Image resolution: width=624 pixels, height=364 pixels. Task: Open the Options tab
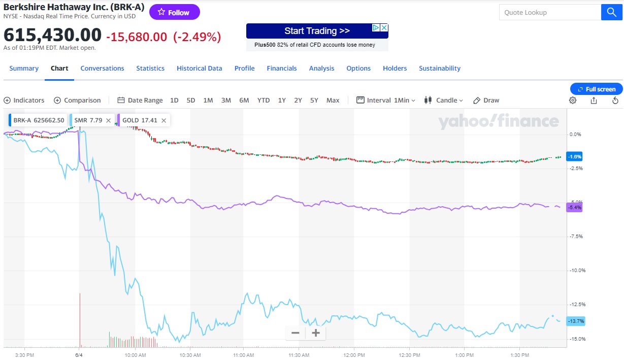click(x=358, y=68)
